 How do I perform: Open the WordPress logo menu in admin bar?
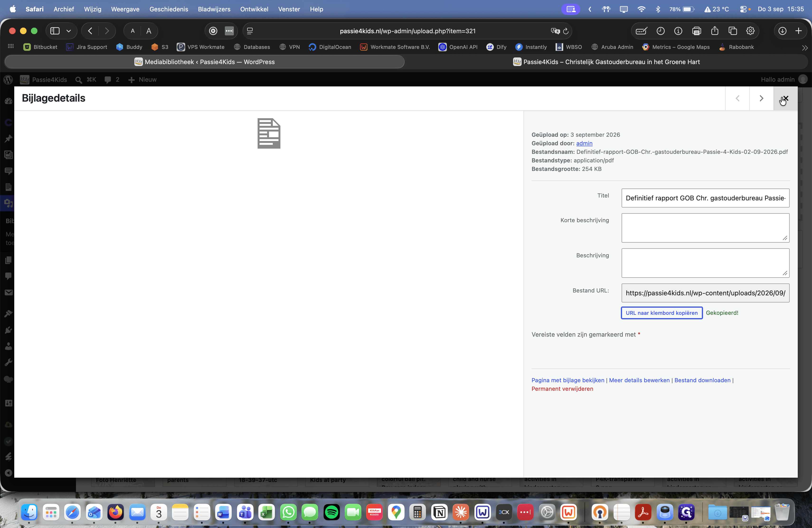click(8, 80)
